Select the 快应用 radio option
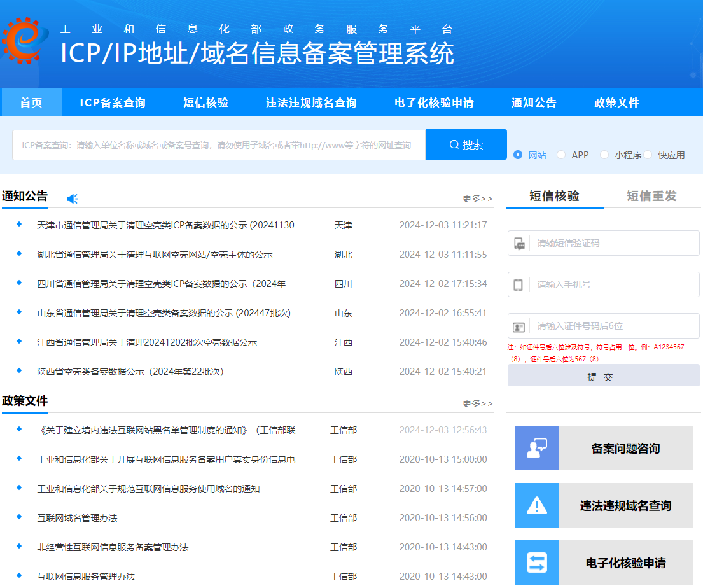The height and width of the screenshot is (588, 703). 648,155
